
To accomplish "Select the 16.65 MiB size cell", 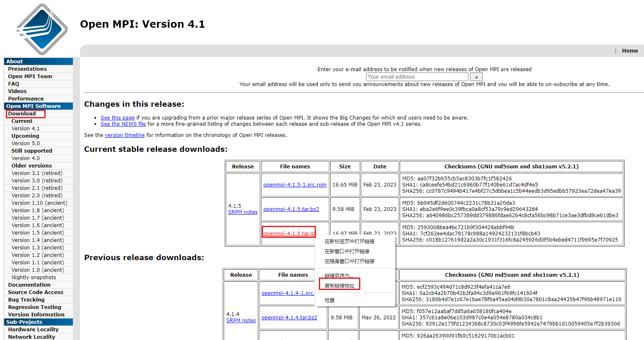I will click(345, 185).
